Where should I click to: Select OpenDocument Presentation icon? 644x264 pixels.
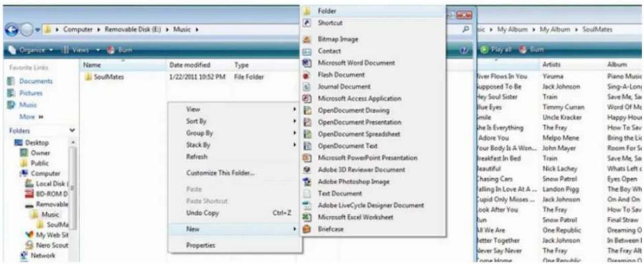tap(306, 122)
